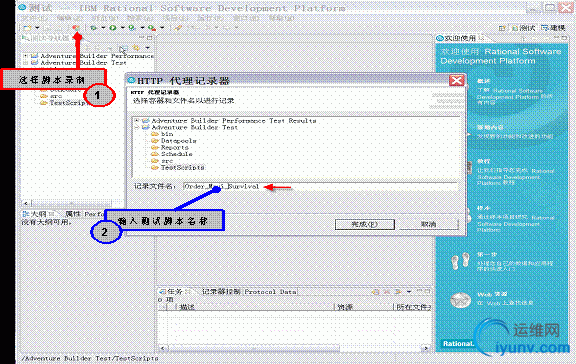Collapse Adventure Builder Test node in dialog

click(x=137, y=127)
